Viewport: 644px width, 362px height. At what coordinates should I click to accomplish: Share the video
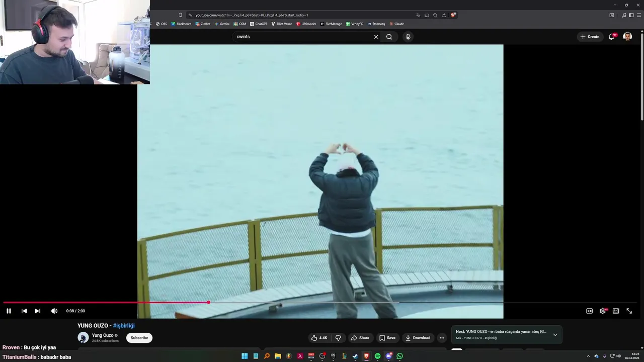click(360, 338)
